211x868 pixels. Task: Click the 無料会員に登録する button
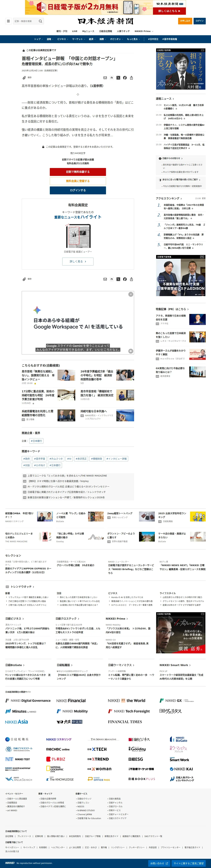tap(78, 181)
